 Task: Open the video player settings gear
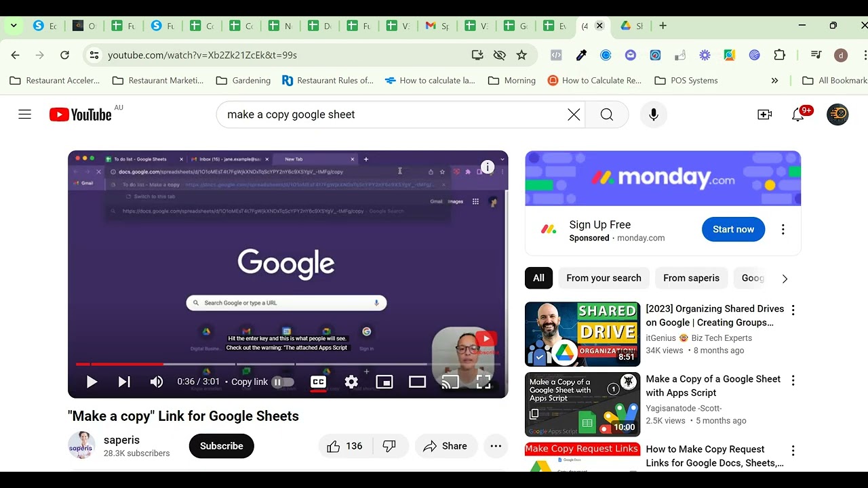(351, 382)
